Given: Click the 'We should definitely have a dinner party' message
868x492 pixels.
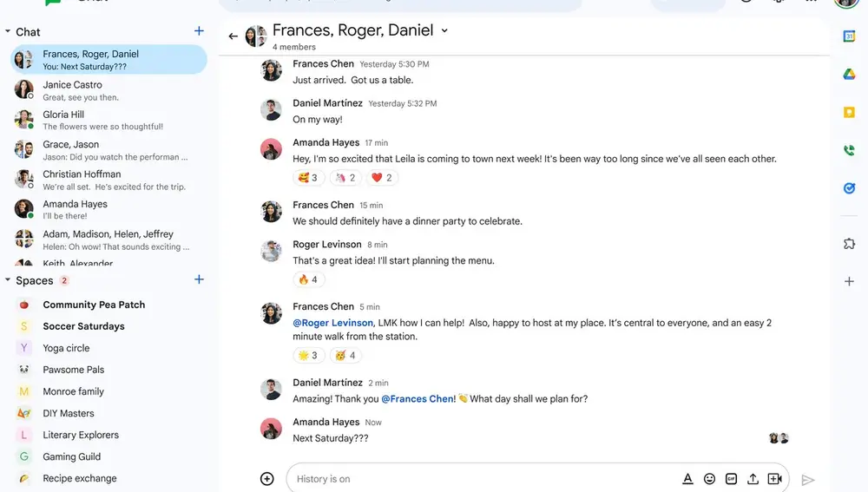Looking at the screenshot, I should pyautogui.click(x=407, y=220).
